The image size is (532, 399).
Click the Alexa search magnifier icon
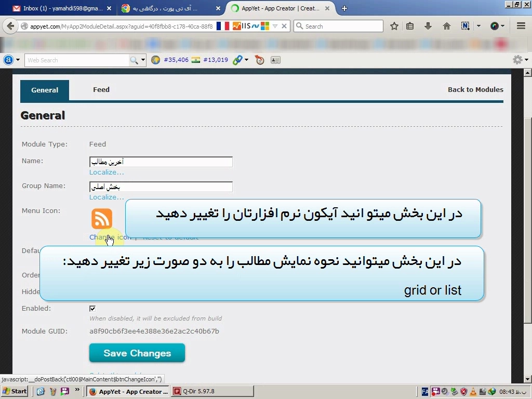134,60
